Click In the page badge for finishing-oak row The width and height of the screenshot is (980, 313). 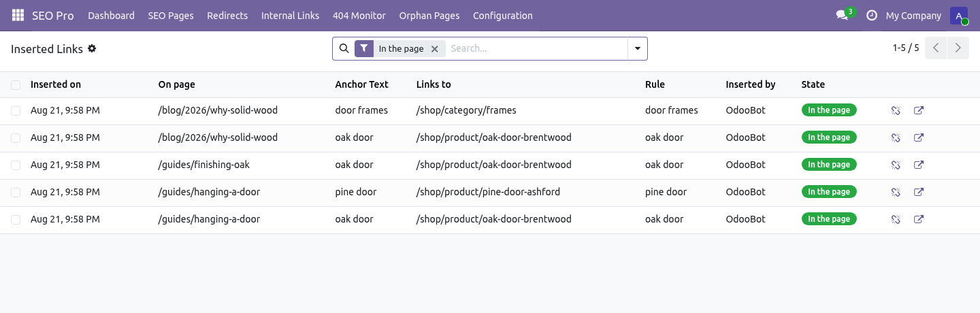pyautogui.click(x=829, y=165)
